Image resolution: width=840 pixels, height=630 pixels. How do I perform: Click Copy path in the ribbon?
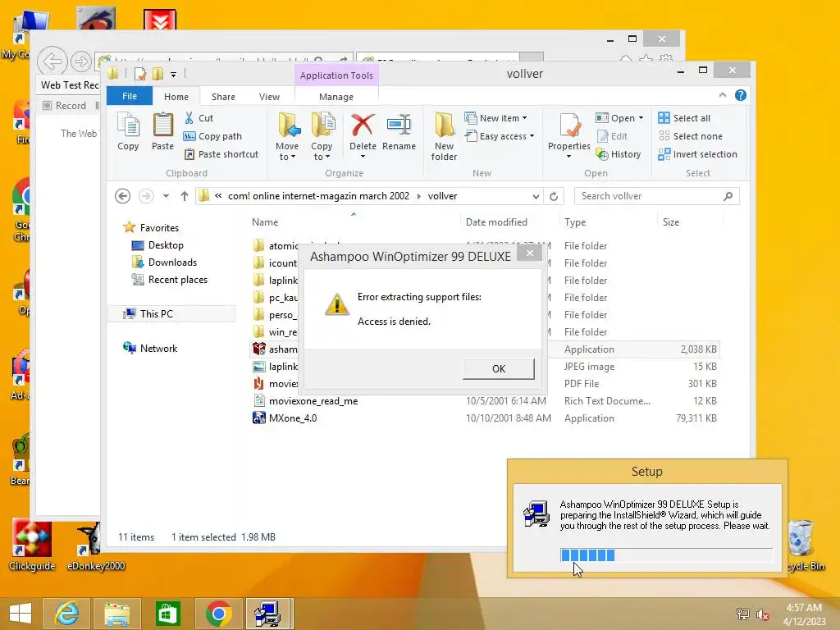212,136
